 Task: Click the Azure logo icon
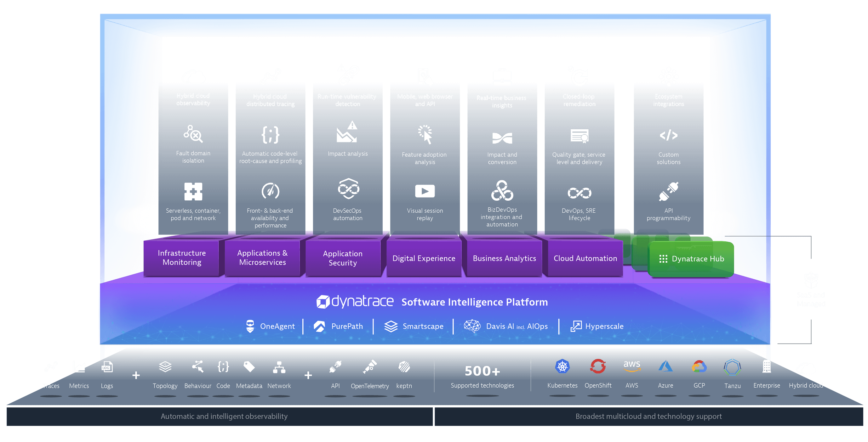tap(665, 366)
